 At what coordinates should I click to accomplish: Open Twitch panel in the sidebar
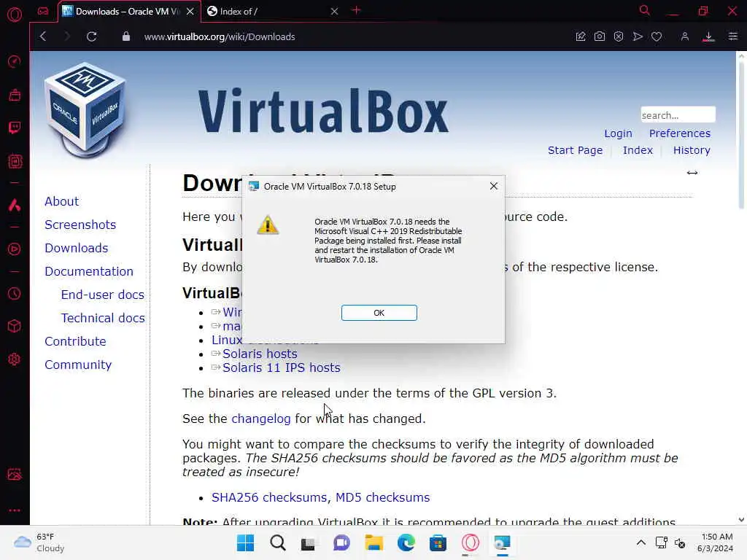[15, 128]
